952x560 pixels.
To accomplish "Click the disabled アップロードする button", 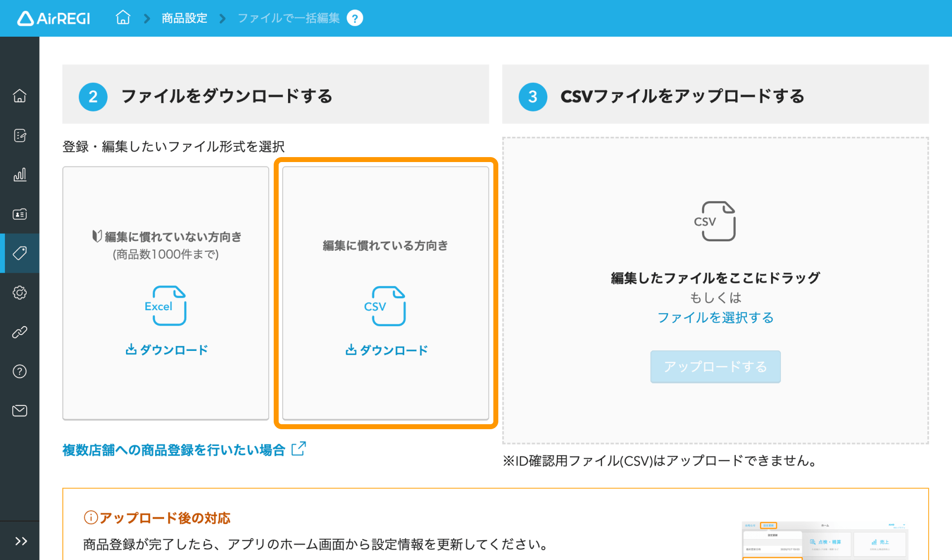I will (x=715, y=367).
